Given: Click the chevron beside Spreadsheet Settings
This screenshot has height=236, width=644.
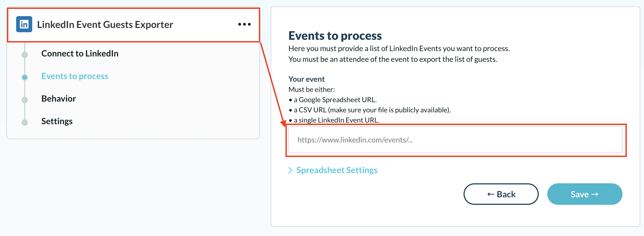Looking at the screenshot, I should click(x=290, y=170).
